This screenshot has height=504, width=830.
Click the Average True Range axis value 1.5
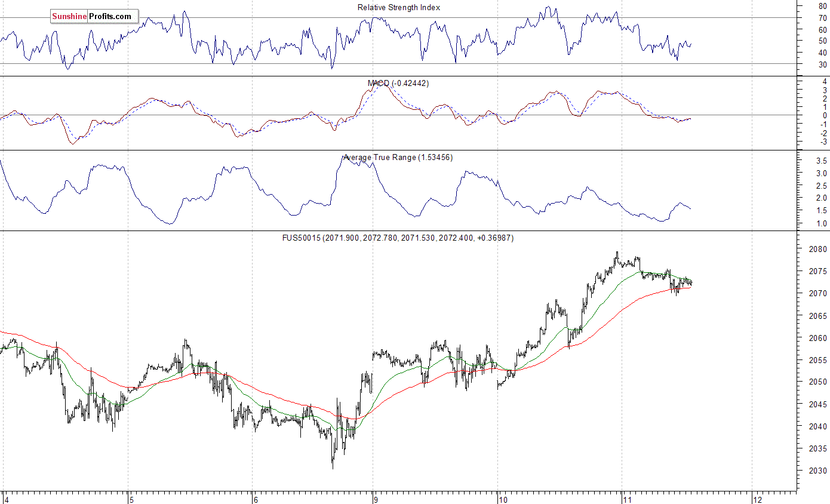pos(822,210)
